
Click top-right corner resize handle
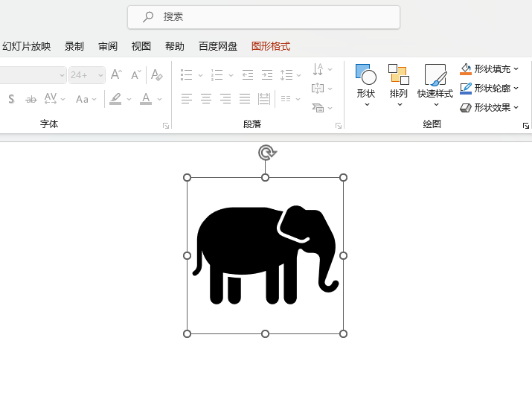[x=343, y=177]
